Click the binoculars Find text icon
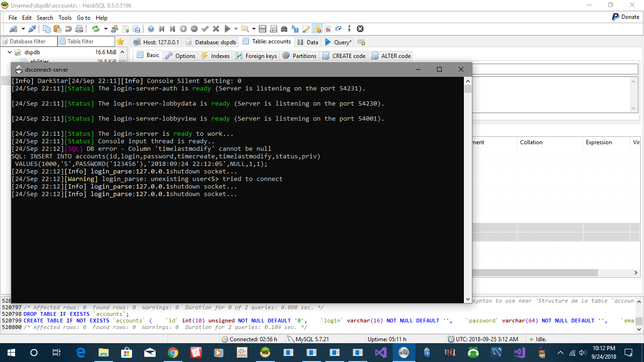 pos(284,29)
